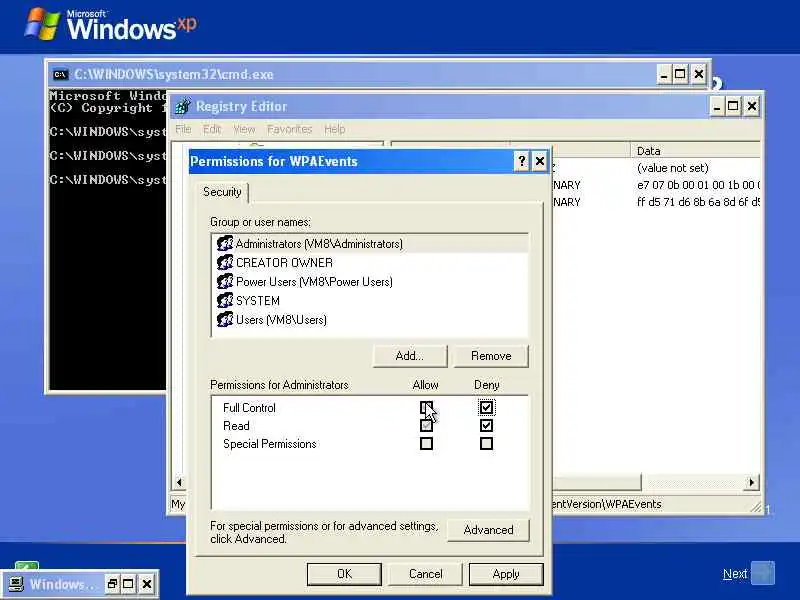Untick Deny checkbox for Read
The height and width of the screenshot is (600, 800).
coord(486,426)
